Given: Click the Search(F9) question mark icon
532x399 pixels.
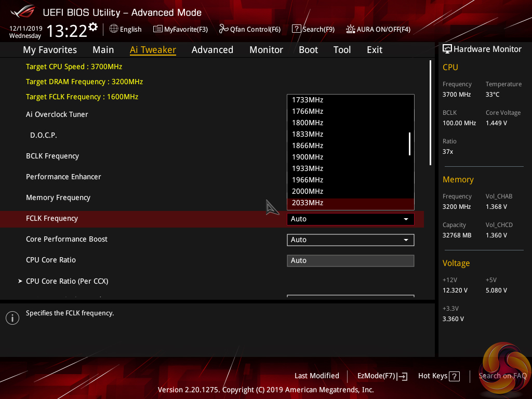Looking at the screenshot, I should click(x=296, y=29).
